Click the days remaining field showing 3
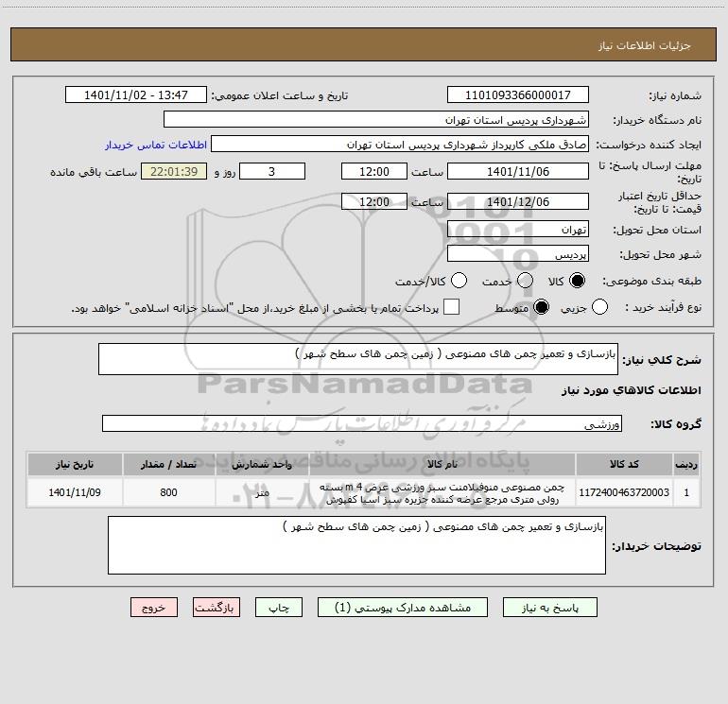This screenshot has width=728, height=704. click(272, 172)
